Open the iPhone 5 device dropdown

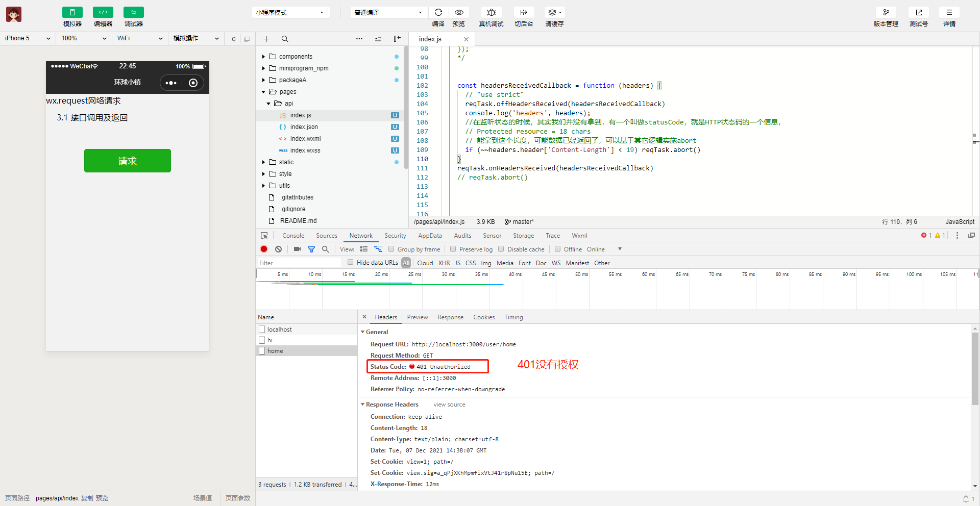28,38
